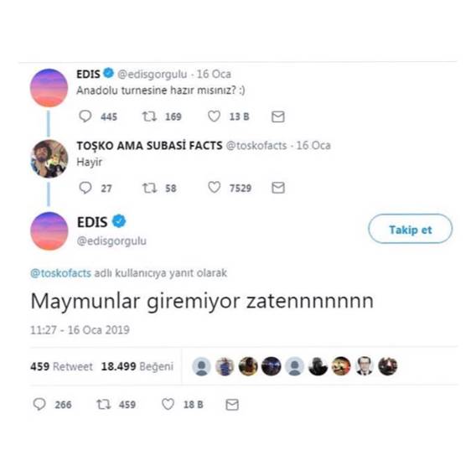Open EDIS avatar on the main tweet
Image resolution: width=476 pixels, height=476 pixels.
(49, 230)
